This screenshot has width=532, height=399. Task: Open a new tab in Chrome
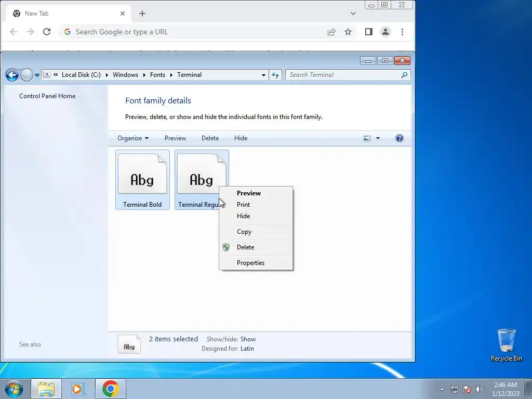142,14
